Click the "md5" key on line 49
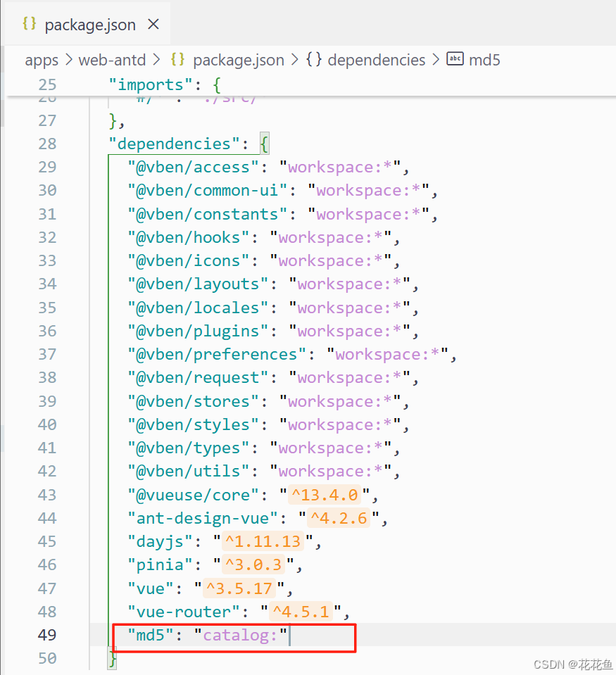Viewport: 616px width, 675px height. coord(151,635)
